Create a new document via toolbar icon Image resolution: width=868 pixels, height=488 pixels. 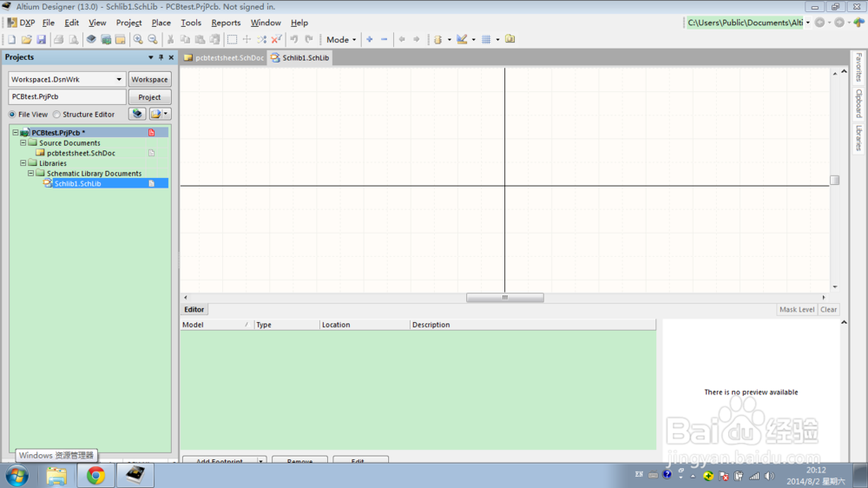tap(11, 39)
